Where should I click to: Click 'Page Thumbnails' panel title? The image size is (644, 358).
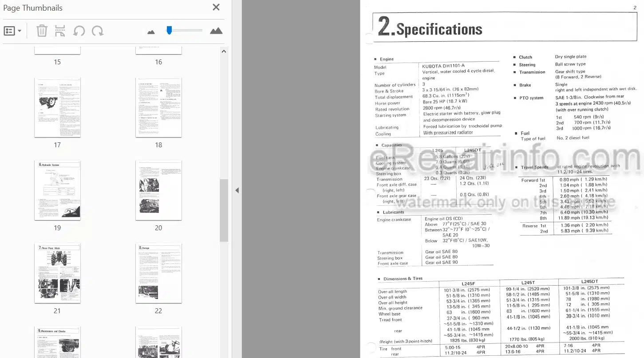33,8
